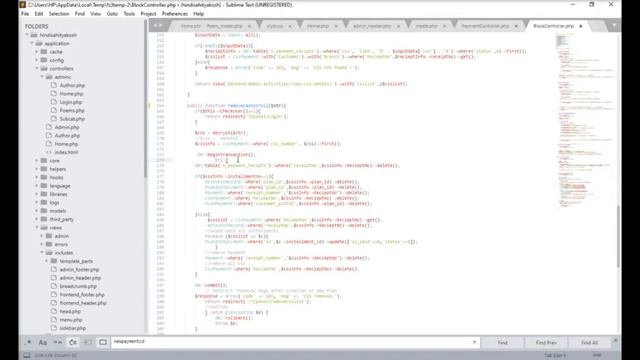Toggle whole word matching in find bar
The image size is (640, 360).
coord(58,342)
